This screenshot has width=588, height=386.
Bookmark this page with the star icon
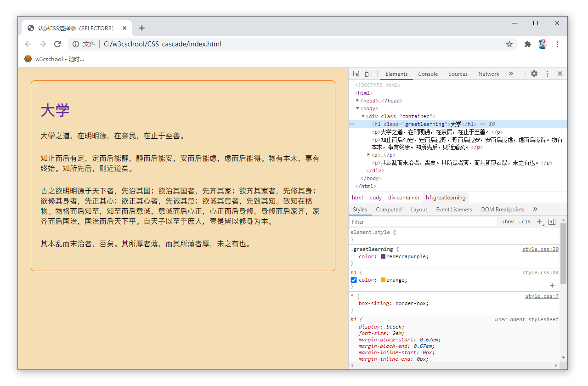pos(509,44)
